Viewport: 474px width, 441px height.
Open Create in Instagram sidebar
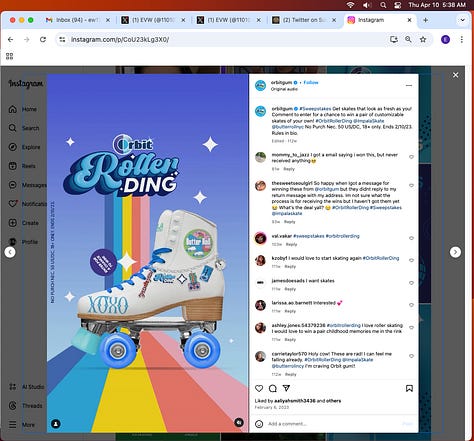(23, 223)
